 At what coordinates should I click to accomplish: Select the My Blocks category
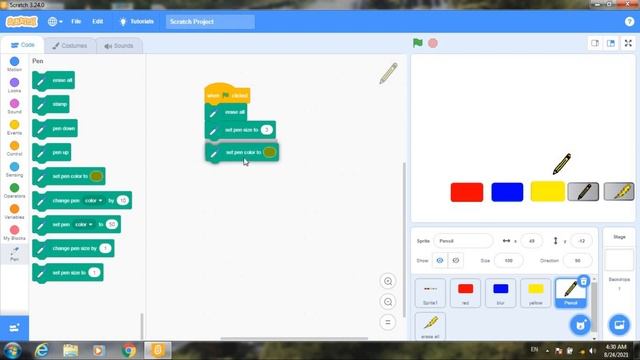[x=14, y=233]
